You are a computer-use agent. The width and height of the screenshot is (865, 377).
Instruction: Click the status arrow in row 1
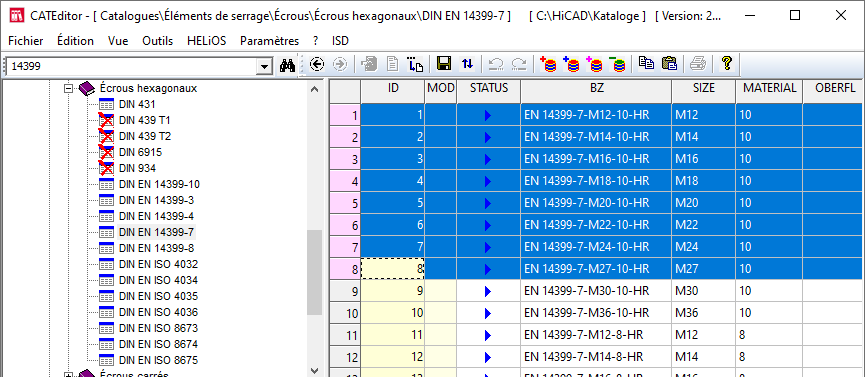point(487,116)
